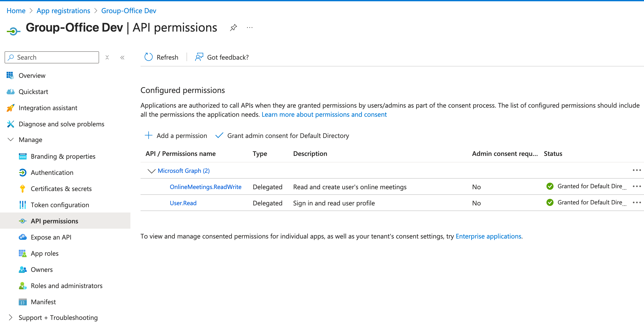Click the Got feedback? button label
Screen dimensions: 644x331
click(228, 57)
